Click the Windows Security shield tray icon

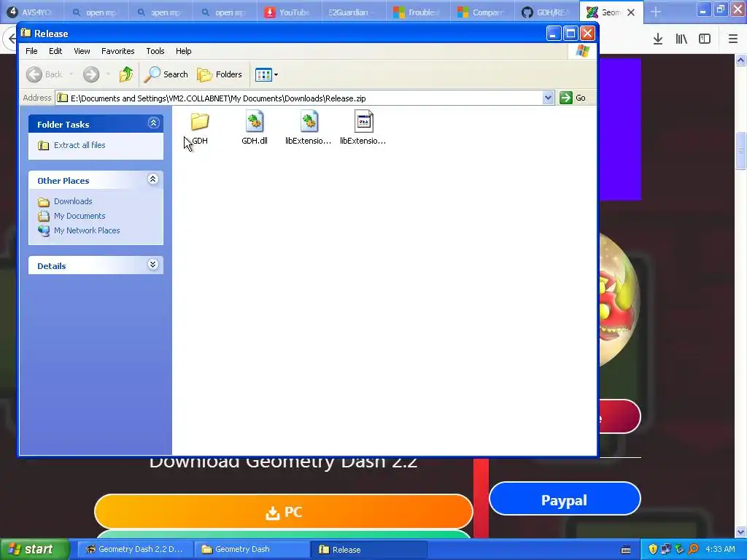coord(653,549)
